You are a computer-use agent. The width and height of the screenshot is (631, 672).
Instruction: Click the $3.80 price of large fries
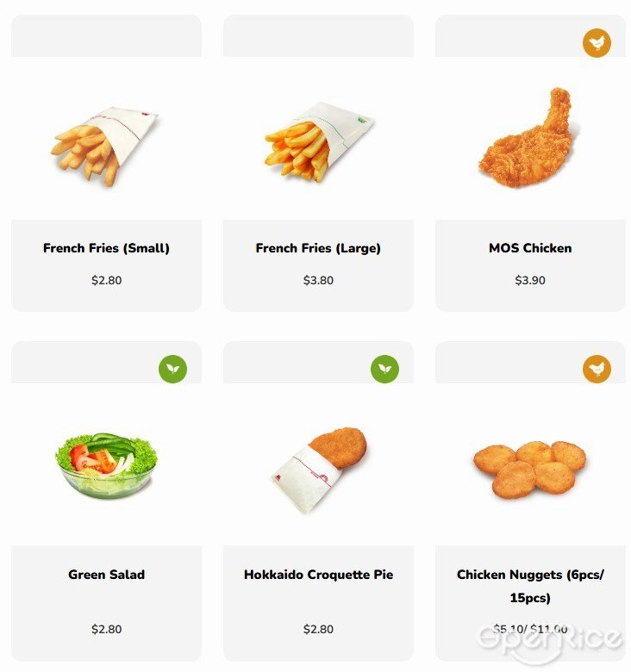click(318, 280)
